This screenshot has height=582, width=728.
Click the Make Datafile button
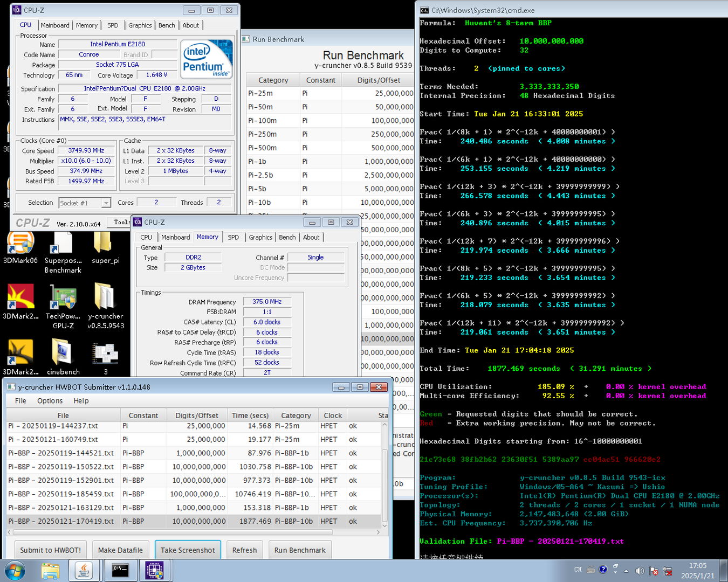[120, 550]
